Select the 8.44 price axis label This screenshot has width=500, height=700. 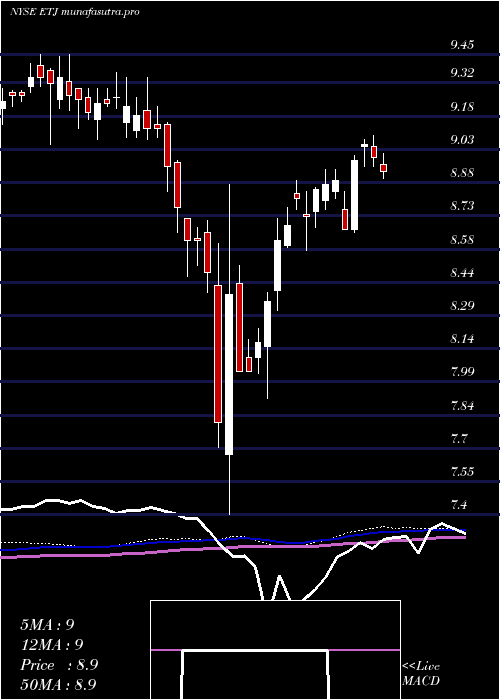pyautogui.click(x=462, y=272)
